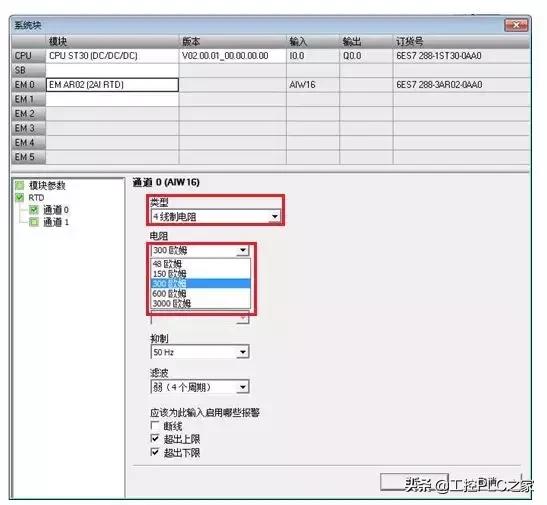Select 模块参数 node in tree

tap(47, 185)
